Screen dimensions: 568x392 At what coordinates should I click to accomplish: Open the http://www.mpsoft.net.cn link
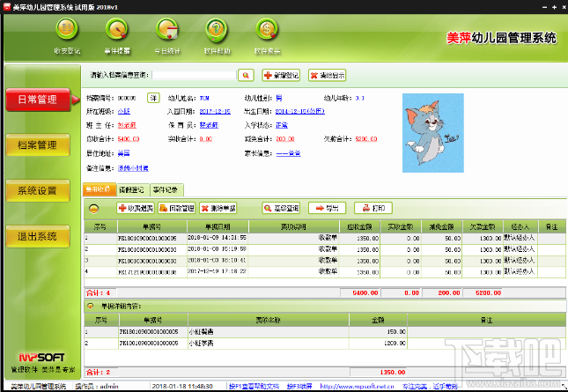[x=357, y=386]
